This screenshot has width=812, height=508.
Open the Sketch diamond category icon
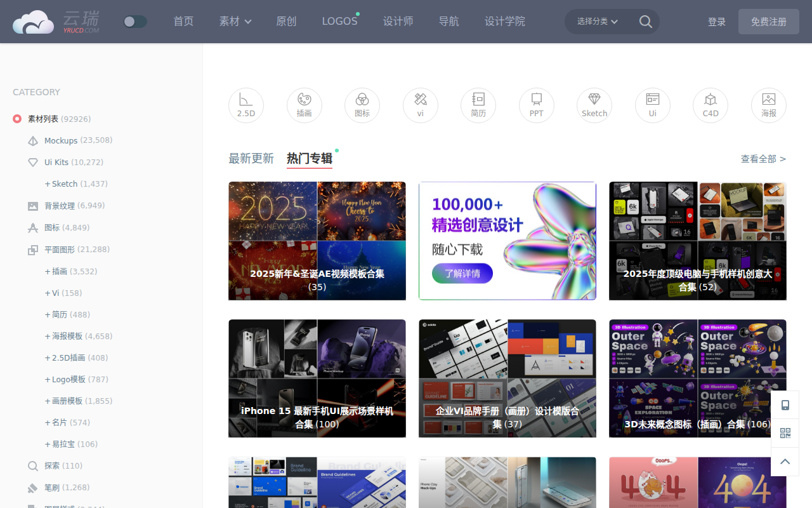point(594,105)
